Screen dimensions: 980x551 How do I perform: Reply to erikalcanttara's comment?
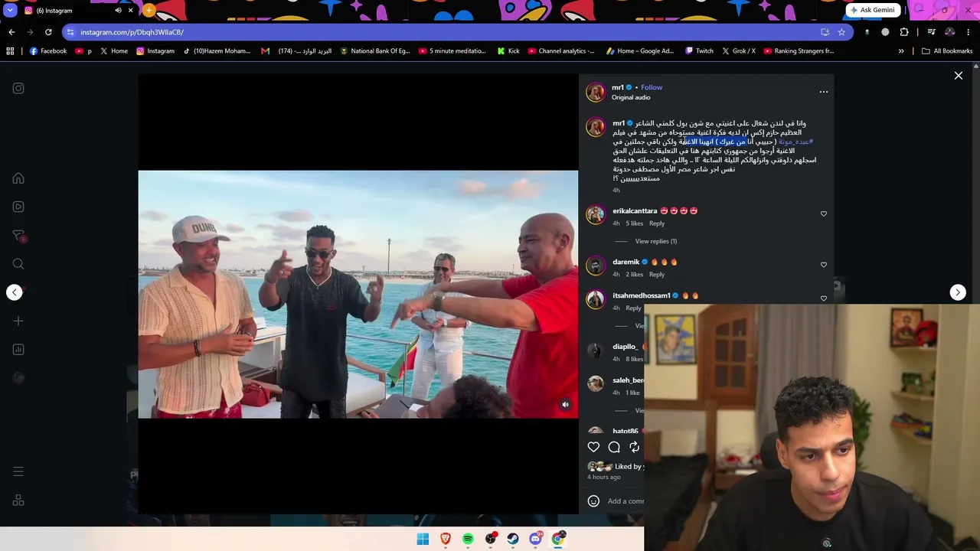[x=657, y=223]
